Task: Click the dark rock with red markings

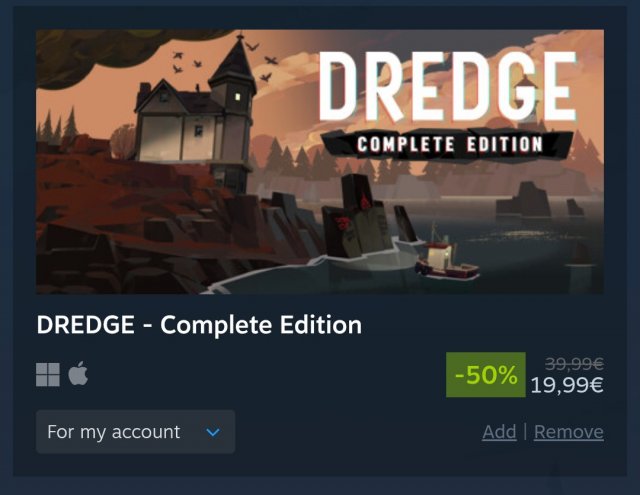Action: 356,216
